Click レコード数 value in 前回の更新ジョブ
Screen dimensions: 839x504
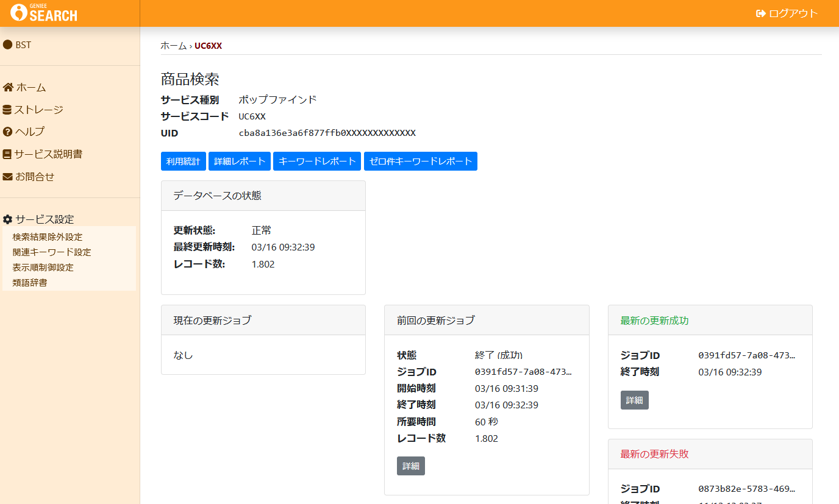click(x=487, y=438)
